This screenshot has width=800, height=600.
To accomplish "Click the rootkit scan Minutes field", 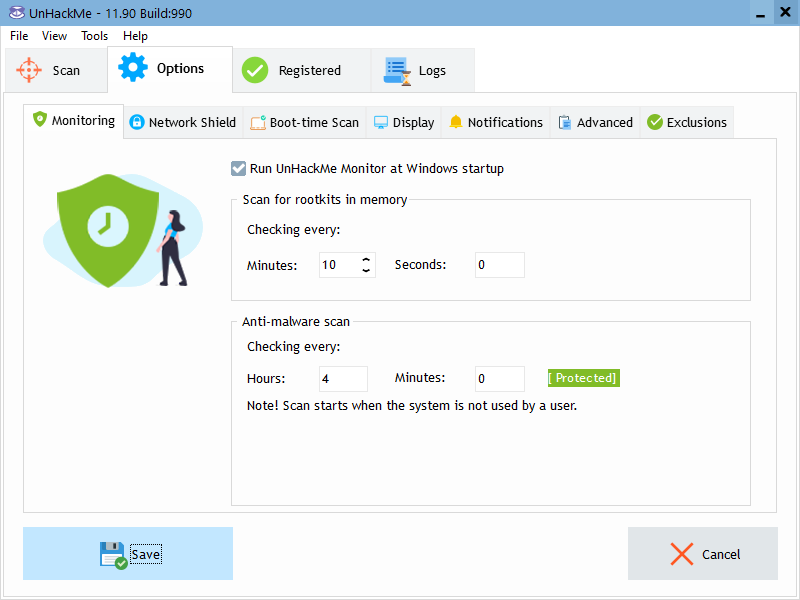I will pyautogui.click(x=347, y=265).
